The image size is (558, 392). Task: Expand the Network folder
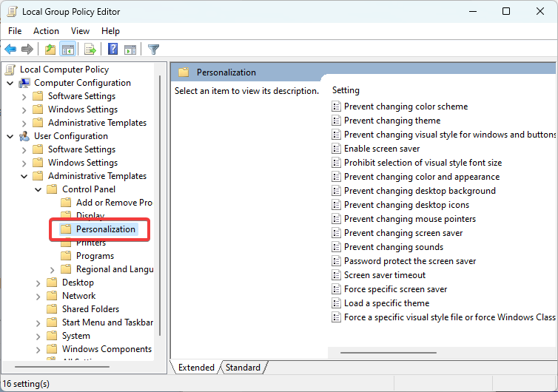[38, 297]
